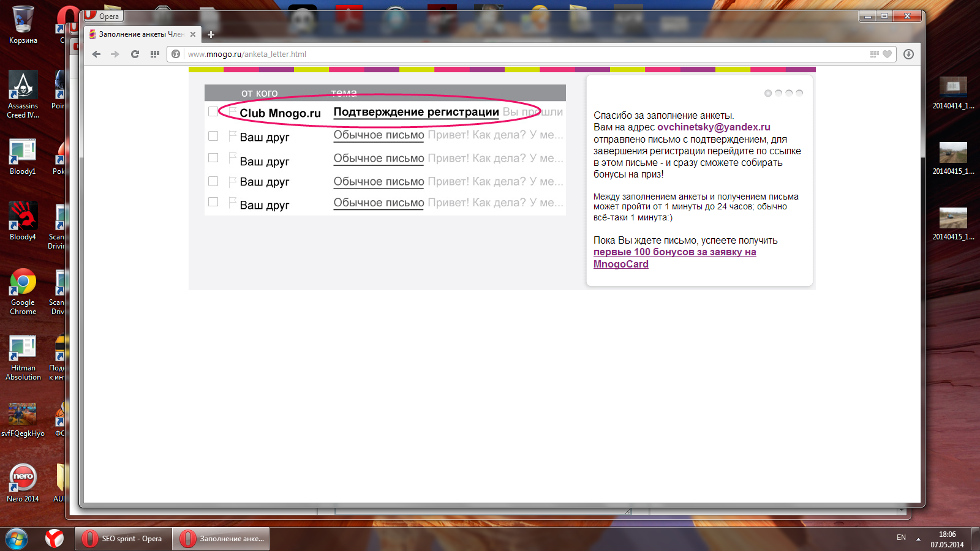
Task: Select the first slide indicator dot
Action: click(768, 93)
